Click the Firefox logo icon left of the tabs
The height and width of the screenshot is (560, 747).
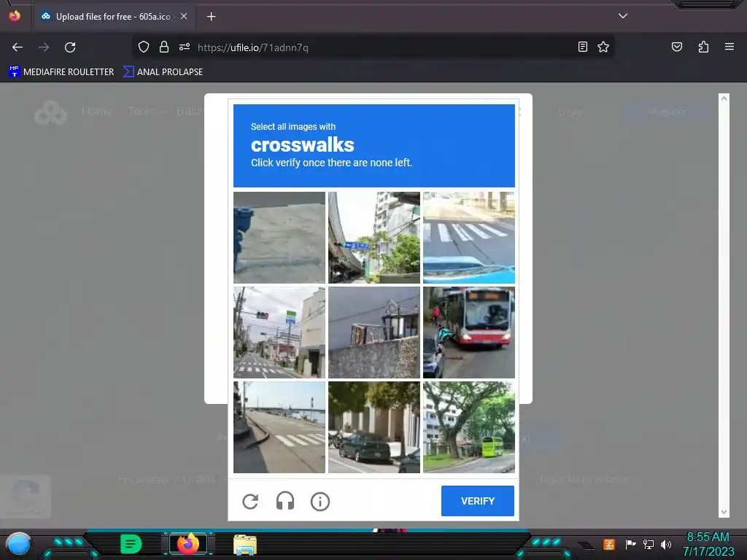point(15,16)
